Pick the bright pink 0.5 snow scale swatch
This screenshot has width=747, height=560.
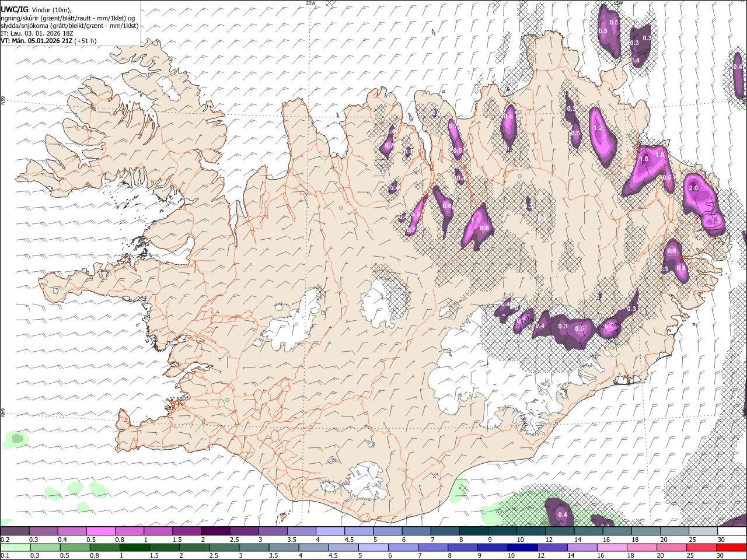pos(100,531)
